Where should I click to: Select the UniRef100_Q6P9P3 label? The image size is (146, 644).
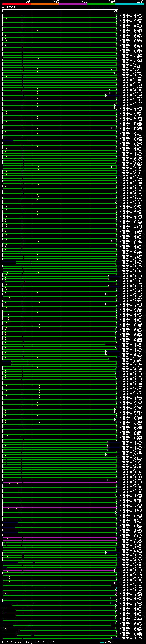coord(131,37)
